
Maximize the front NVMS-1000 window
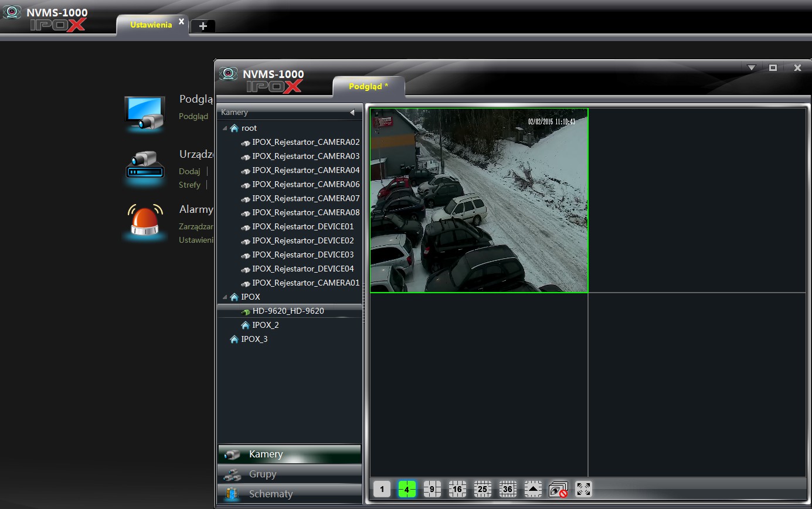[773, 68]
